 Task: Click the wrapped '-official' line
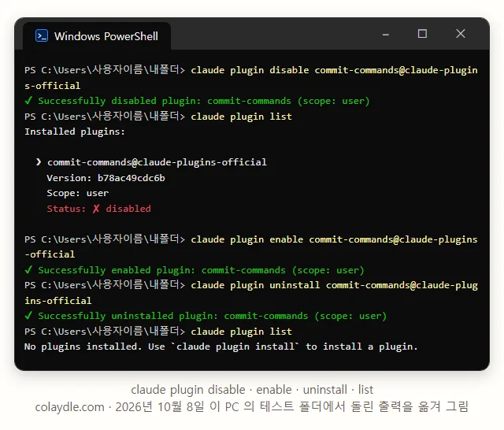[x=50, y=254]
